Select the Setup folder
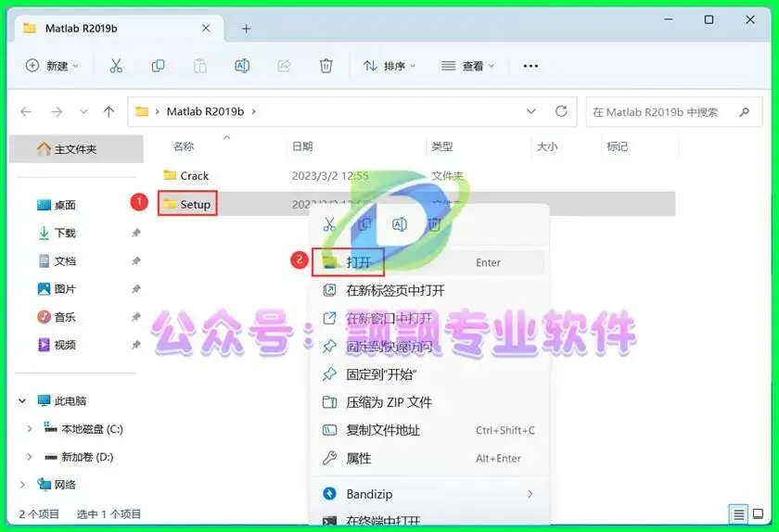779x532 pixels. coord(187,204)
